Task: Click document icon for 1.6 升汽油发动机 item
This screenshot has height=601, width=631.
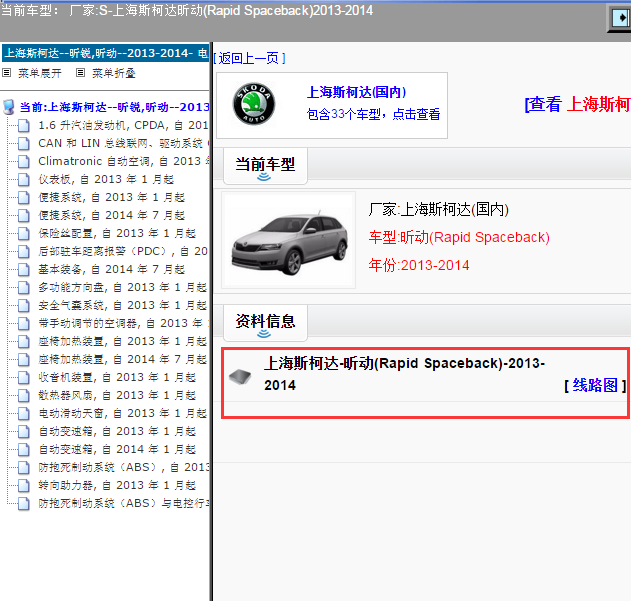Action: pyautogui.click(x=24, y=126)
